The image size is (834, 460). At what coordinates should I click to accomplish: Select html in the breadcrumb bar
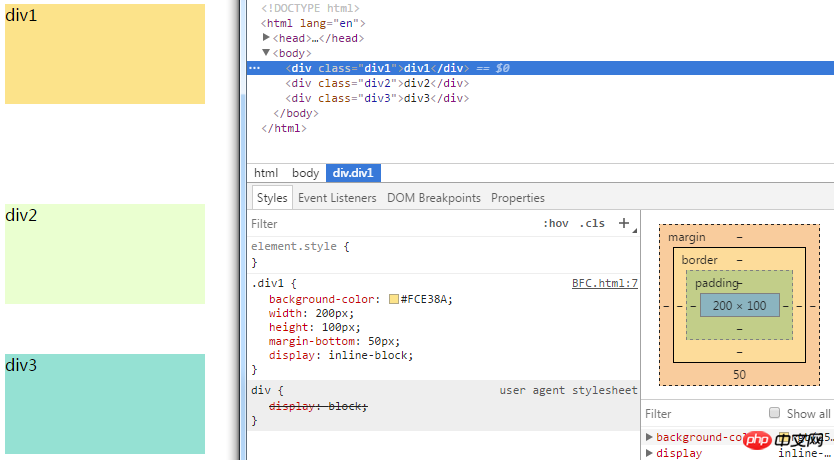click(266, 173)
